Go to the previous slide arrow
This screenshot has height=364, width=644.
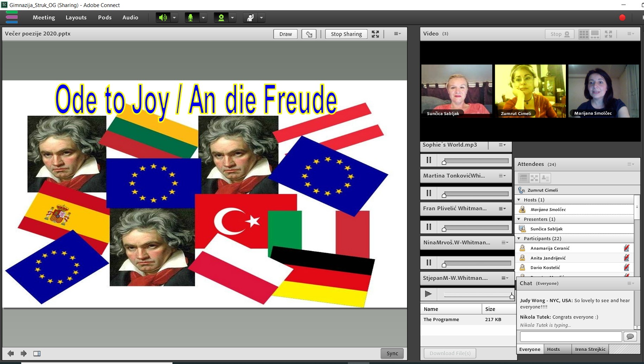[11, 353]
